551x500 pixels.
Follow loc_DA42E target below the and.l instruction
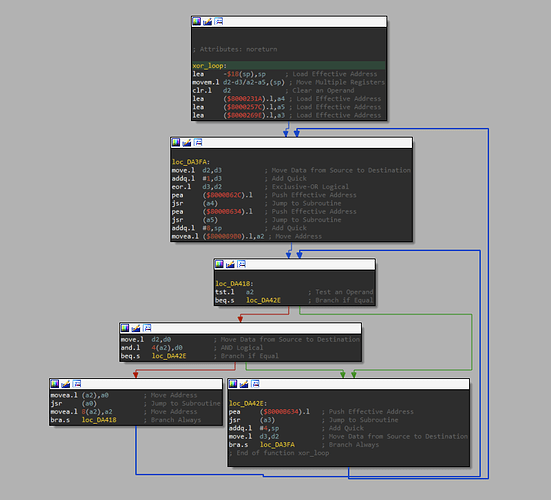169,356
